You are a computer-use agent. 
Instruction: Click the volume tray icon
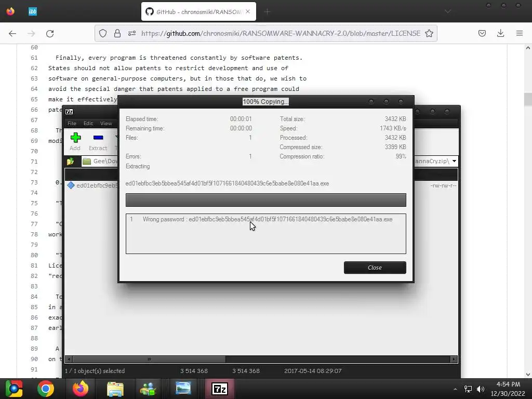[x=481, y=389]
